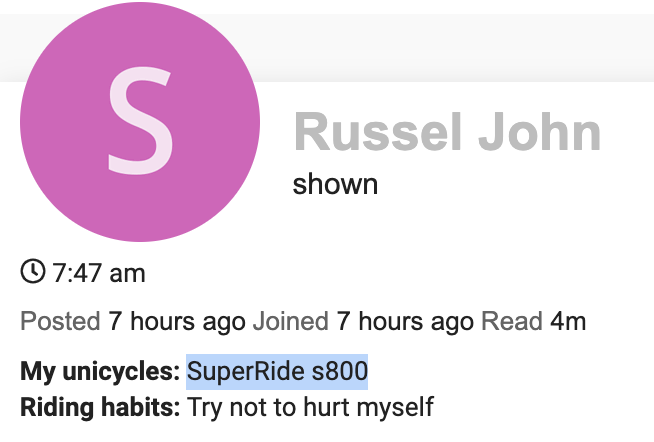Image resolution: width=654 pixels, height=442 pixels.
Task: Click the clock icon beside local time
Action: [33, 271]
